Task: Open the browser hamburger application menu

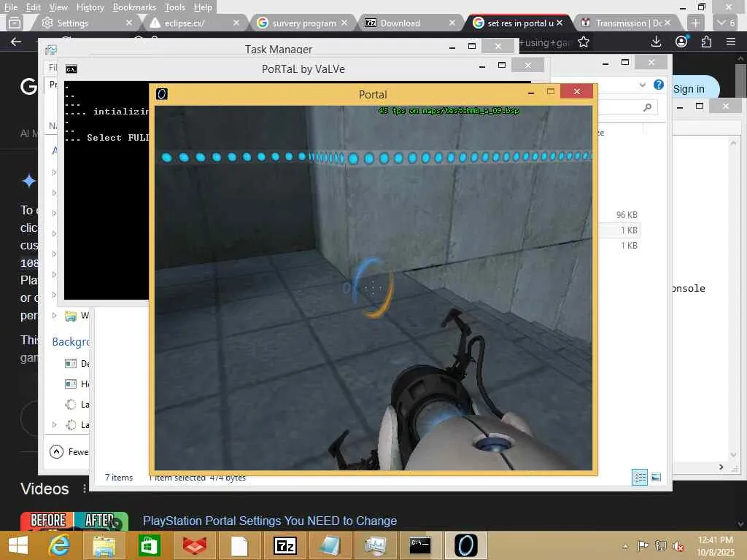Action: 731,42
